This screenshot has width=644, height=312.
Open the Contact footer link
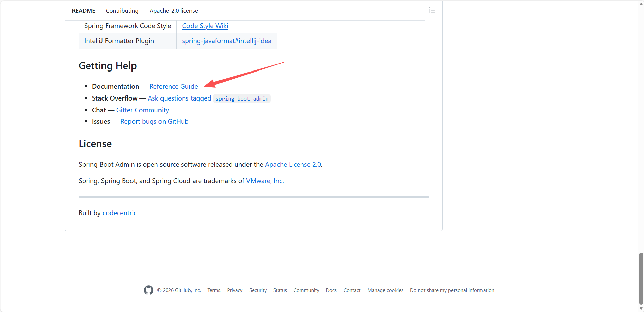pyautogui.click(x=352, y=290)
